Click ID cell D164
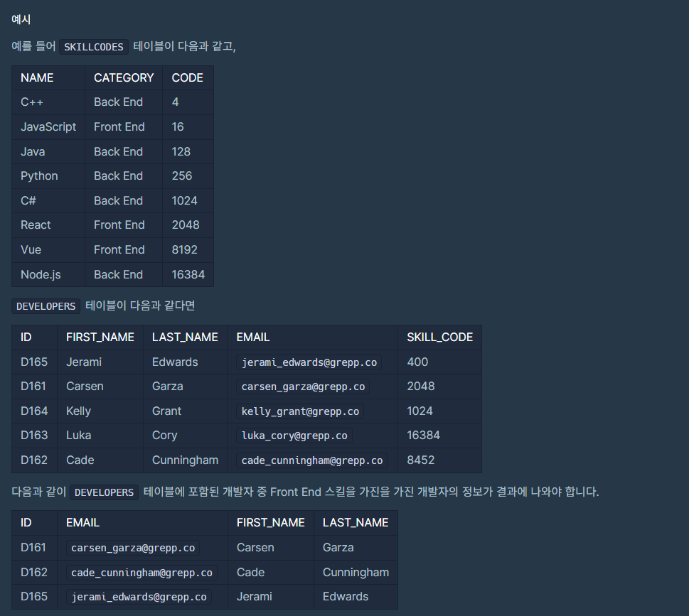The width and height of the screenshot is (689, 616). (34, 411)
